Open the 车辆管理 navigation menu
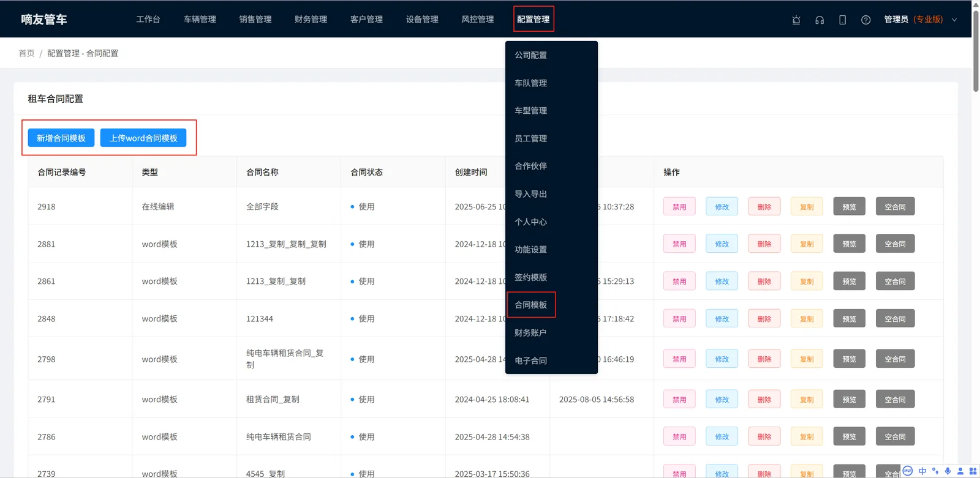Image resolution: width=980 pixels, height=478 pixels. pos(200,19)
